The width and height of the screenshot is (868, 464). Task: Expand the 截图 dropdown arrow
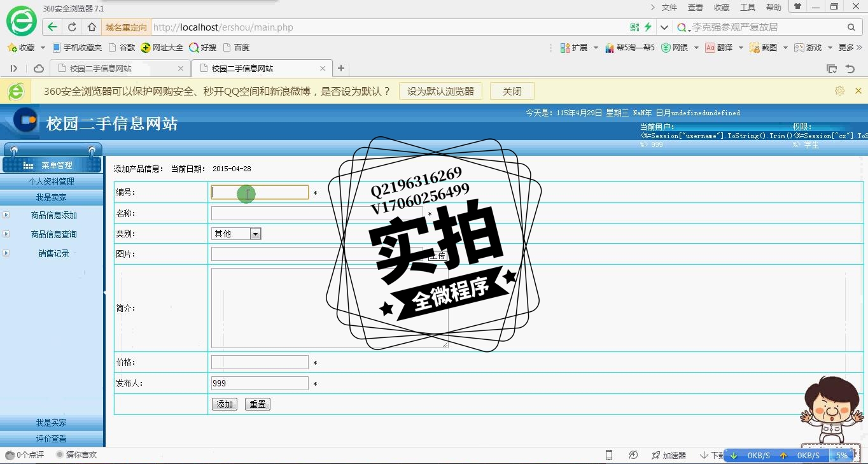coord(785,48)
